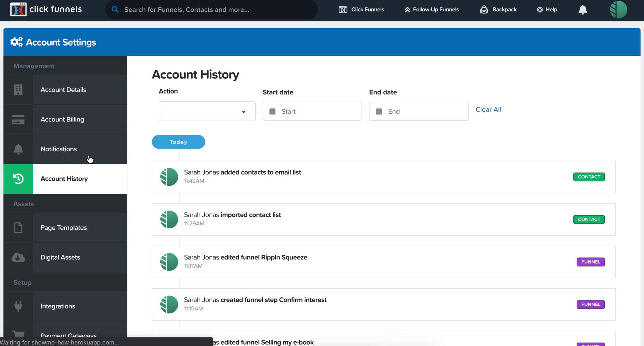Click CONTACT badge on added contacts entry
This screenshot has height=346, width=644.
[x=589, y=177]
